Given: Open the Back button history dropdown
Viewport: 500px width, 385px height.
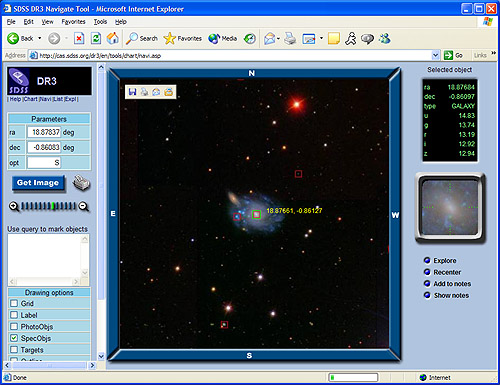Looking at the screenshot, I should tap(40, 38).
